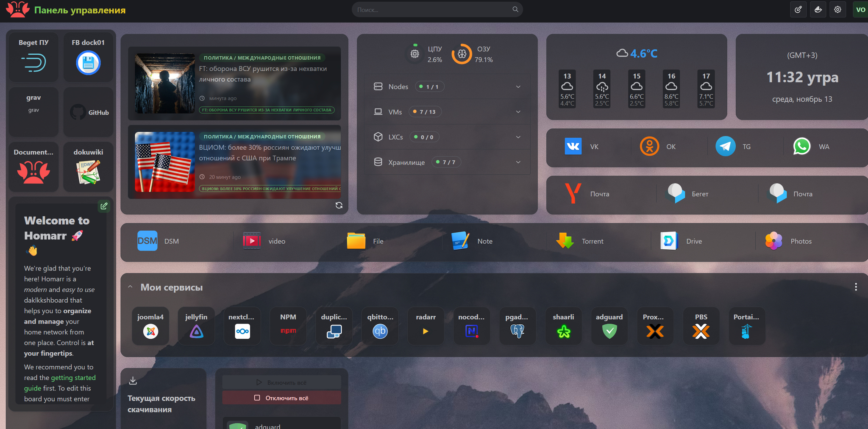Expand the Nodes row
The width and height of the screenshot is (868, 429).
pyautogui.click(x=448, y=86)
